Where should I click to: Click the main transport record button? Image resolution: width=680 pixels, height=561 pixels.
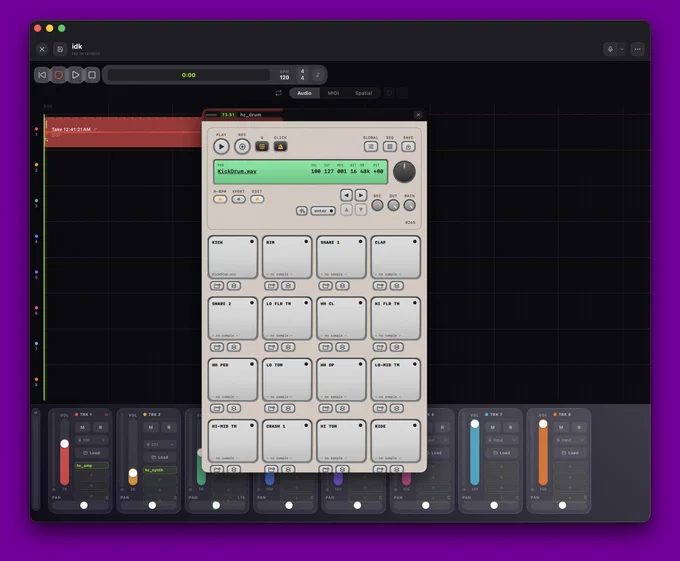pyautogui.click(x=59, y=75)
